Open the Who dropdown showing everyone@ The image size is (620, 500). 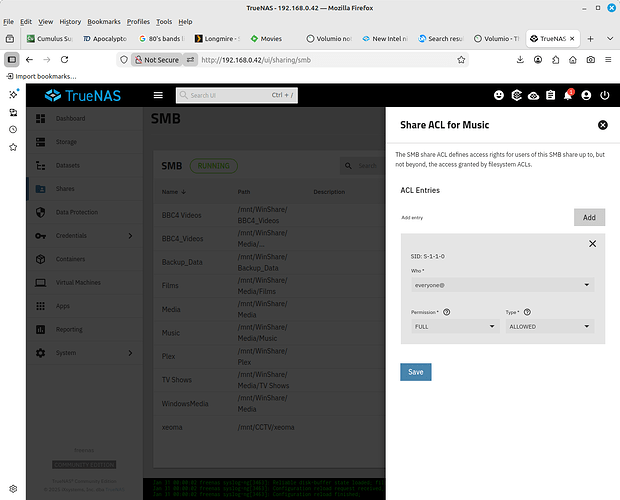point(503,284)
